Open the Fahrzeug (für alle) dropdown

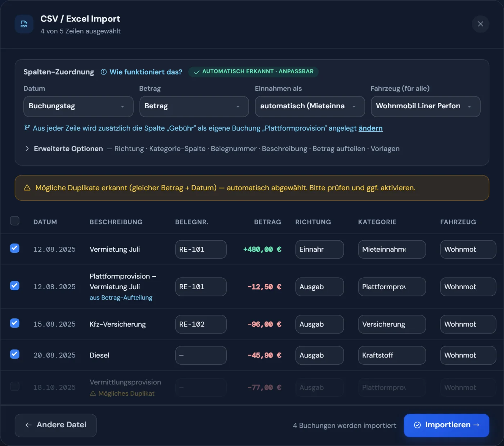[426, 106]
